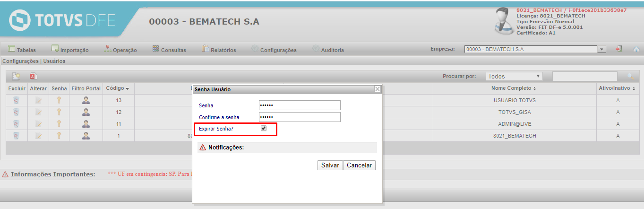Open the Consultas menu
The image size is (644, 209).
point(169,50)
